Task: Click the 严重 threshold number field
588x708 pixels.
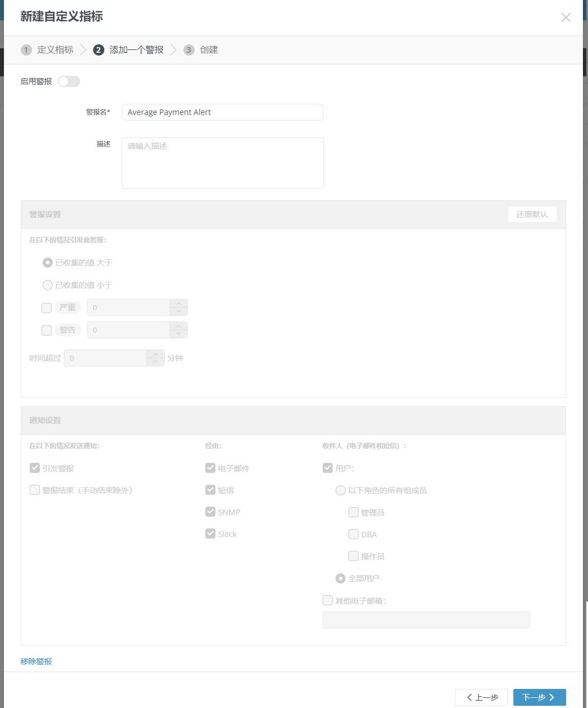Action: tap(128, 307)
